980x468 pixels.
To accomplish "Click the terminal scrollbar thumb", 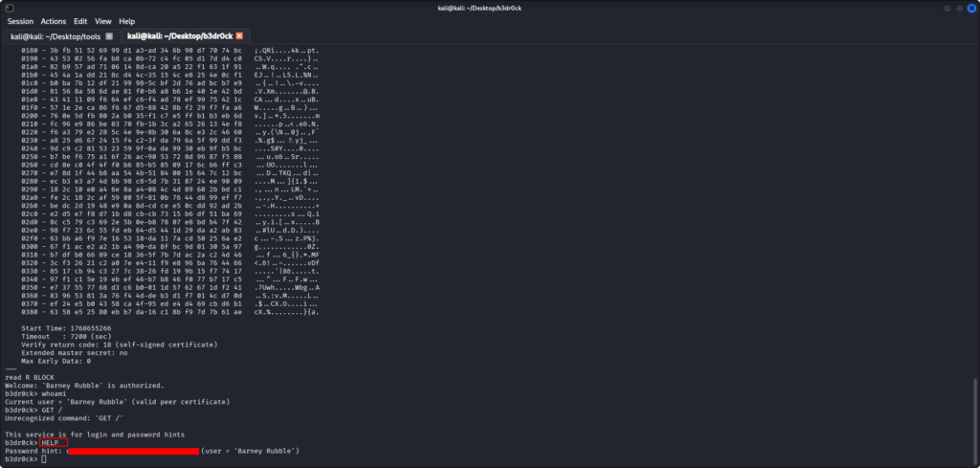I will tap(975, 419).
